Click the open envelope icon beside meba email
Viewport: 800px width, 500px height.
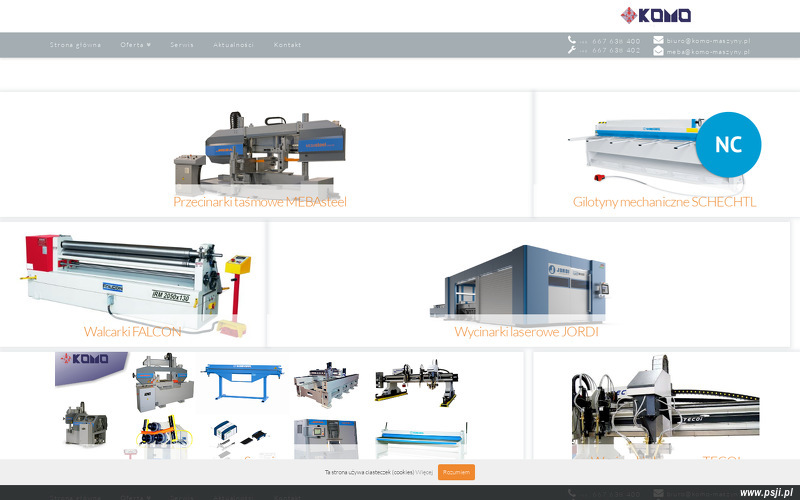(658, 51)
